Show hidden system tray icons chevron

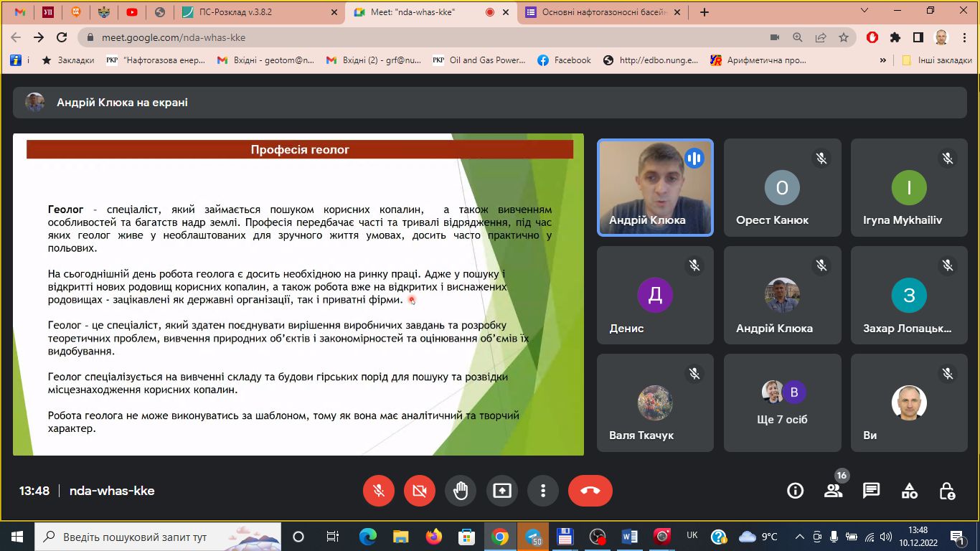(801, 537)
